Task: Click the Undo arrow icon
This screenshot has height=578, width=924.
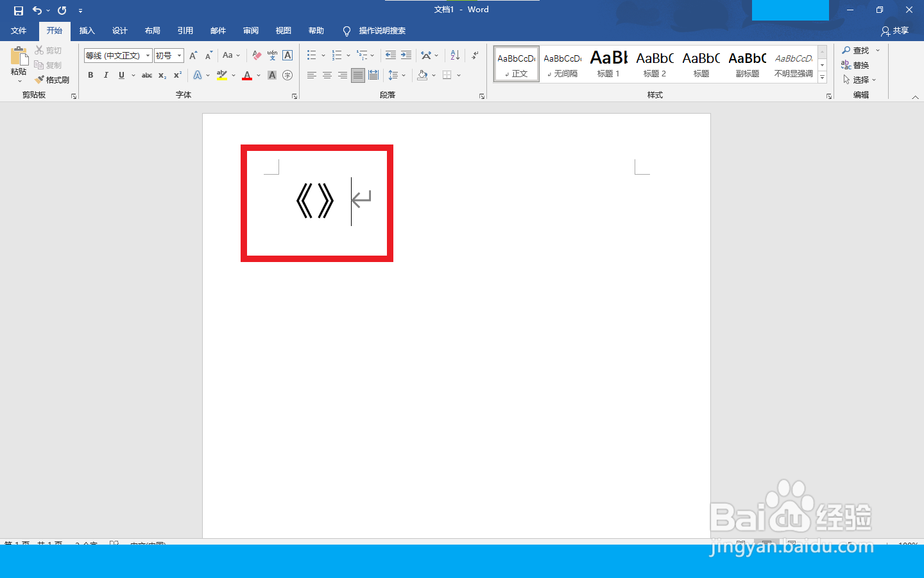Action: pyautogui.click(x=37, y=10)
